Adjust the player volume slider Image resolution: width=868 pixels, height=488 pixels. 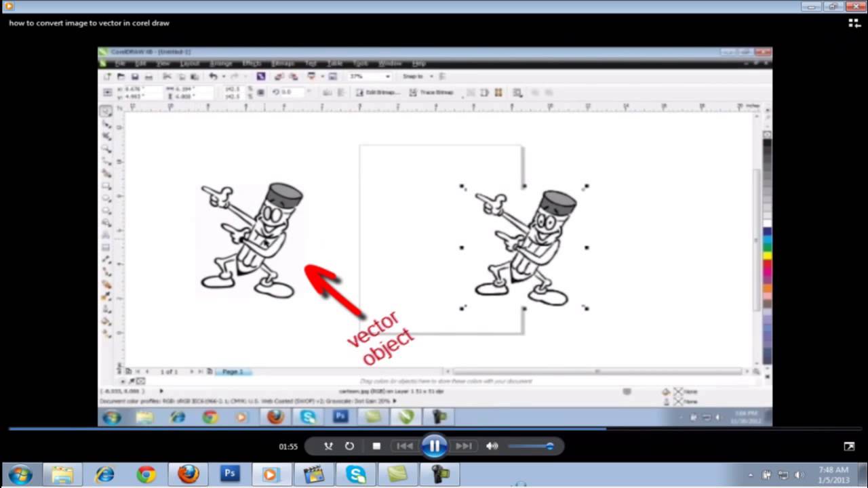[530, 446]
